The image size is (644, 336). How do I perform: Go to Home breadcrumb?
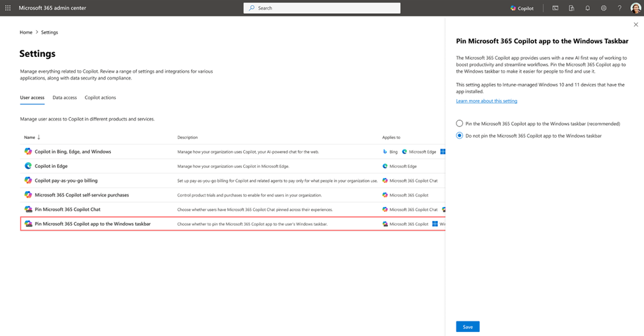tap(26, 32)
